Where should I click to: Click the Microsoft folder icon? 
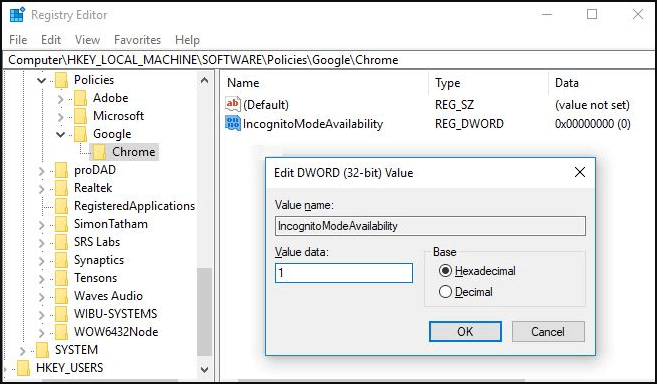click(80, 116)
